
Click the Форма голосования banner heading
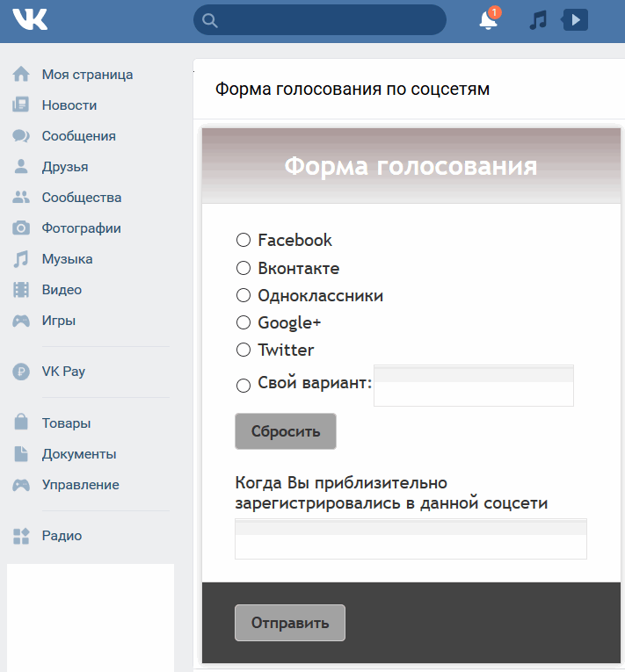point(411,166)
